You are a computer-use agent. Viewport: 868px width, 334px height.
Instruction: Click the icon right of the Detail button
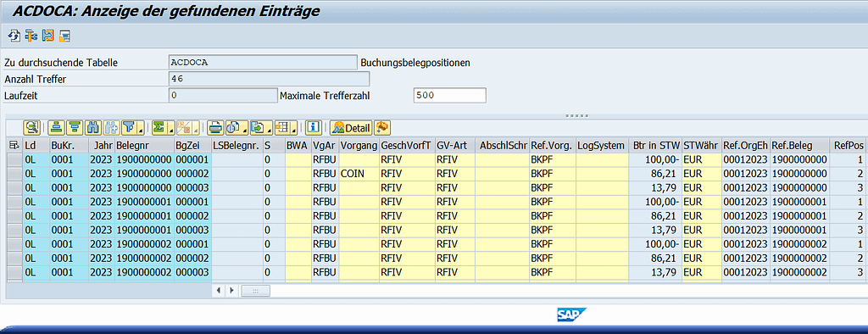382,128
